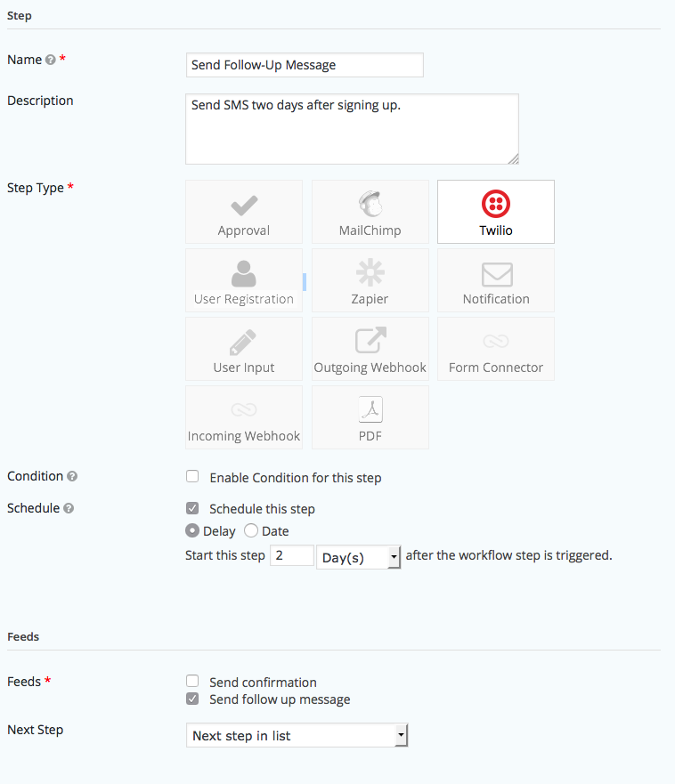Click the 'Send follow up message' label

(280, 699)
